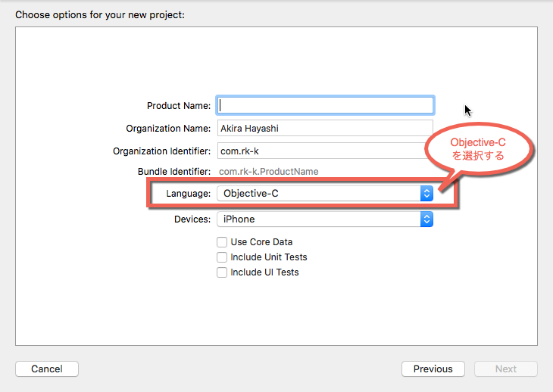Image resolution: width=553 pixels, height=392 pixels.
Task: Click the disabled Next button
Action: pos(506,369)
